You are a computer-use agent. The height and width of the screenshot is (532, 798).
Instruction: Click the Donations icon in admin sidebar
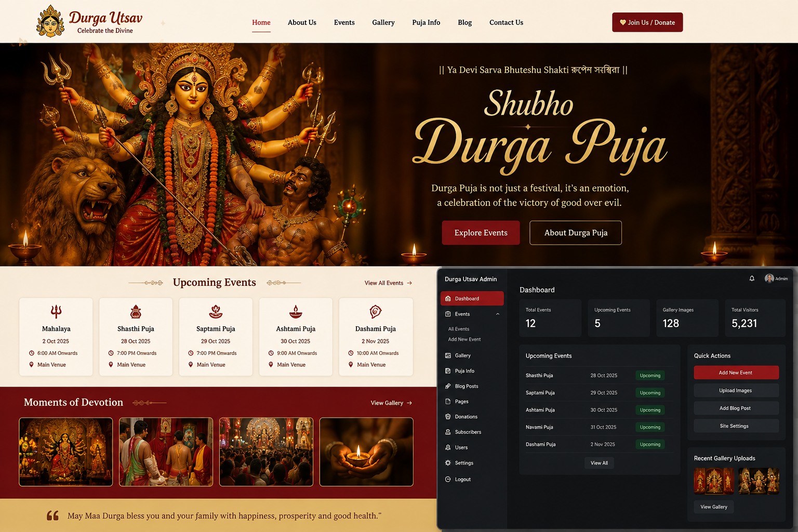pyautogui.click(x=448, y=417)
